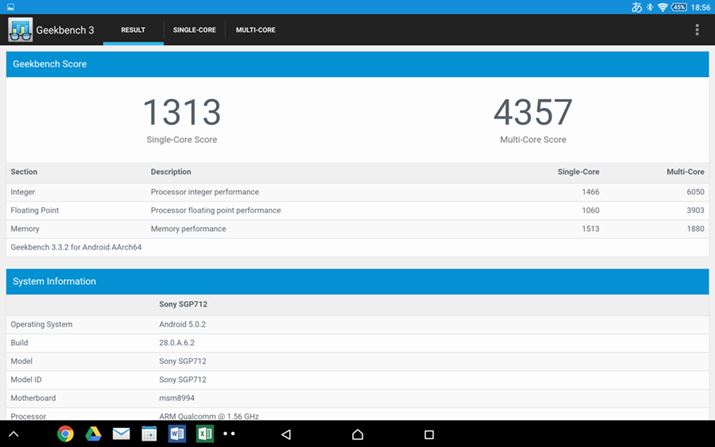Tap the Integer performance row
The height and width of the screenshot is (447, 715).
point(357,191)
